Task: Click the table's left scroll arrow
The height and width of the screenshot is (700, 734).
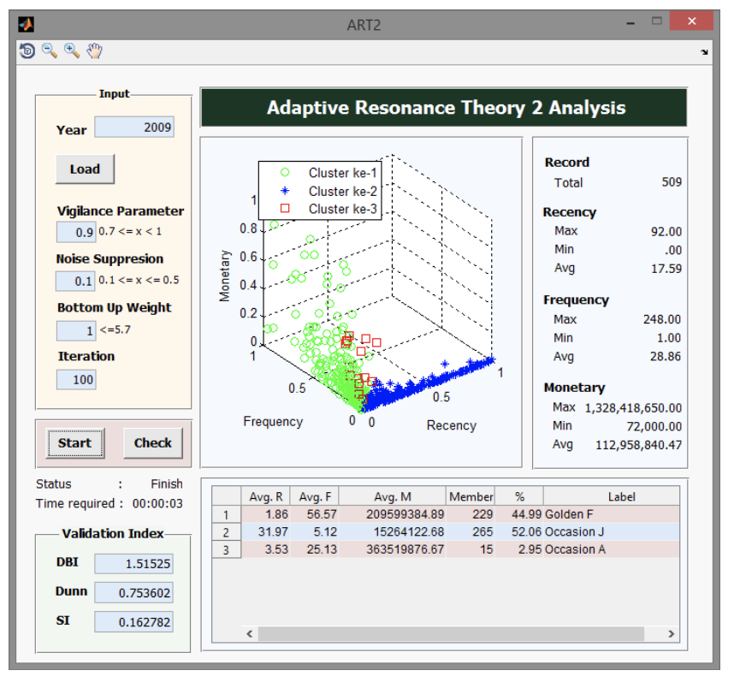Action: tap(250, 634)
